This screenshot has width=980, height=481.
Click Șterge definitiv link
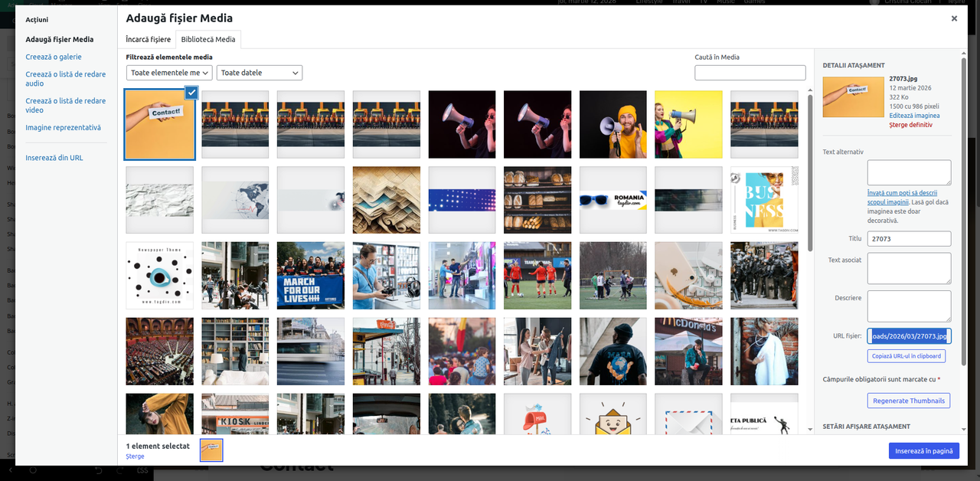click(x=910, y=125)
